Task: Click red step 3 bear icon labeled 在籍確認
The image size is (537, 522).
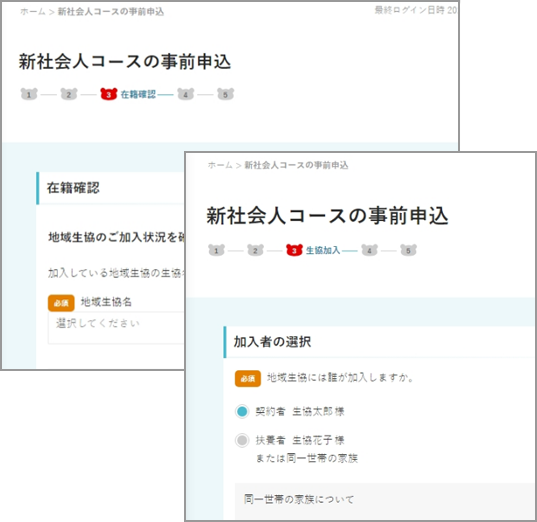Action: (109, 94)
